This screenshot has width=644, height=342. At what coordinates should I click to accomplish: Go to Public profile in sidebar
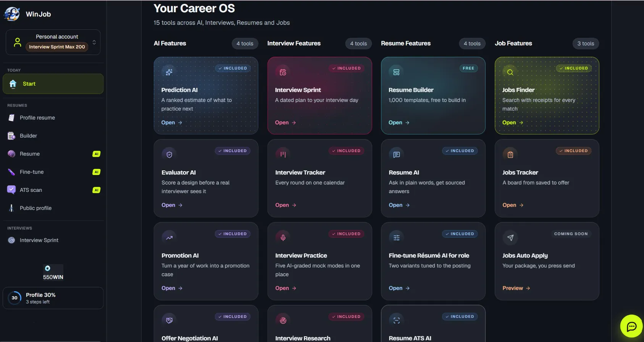pyautogui.click(x=53, y=208)
